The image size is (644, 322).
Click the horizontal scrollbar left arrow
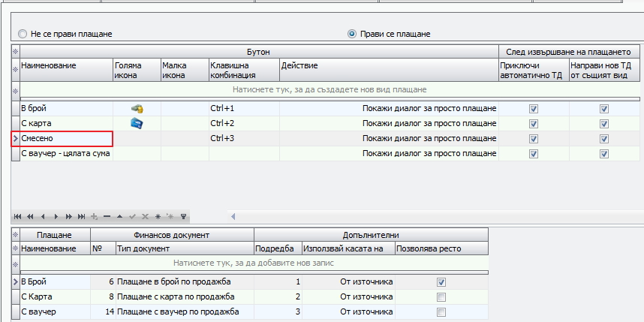click(233, 216)
